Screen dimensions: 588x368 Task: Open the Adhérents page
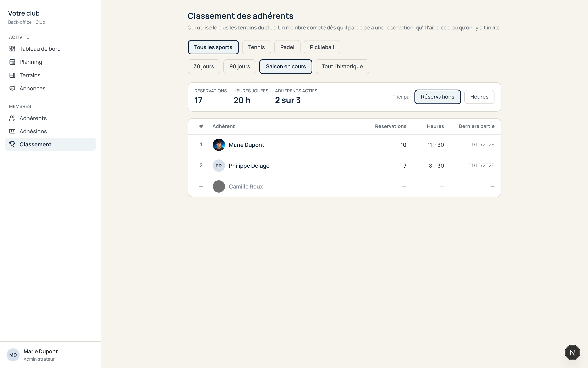point(50,118)
